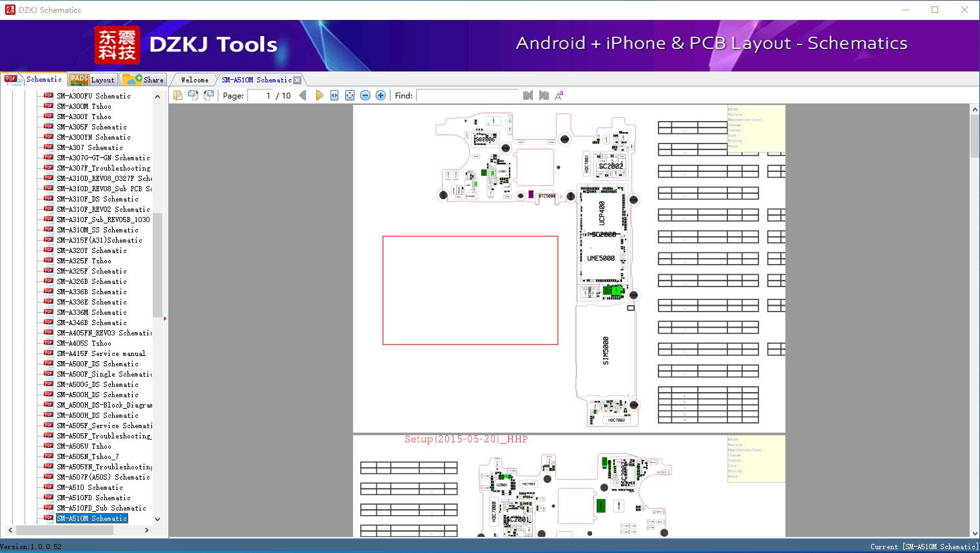Screen dimensions: 980x553
Task: Click the PDF icon beside SM-A510M Schematic
Action: 48,518
